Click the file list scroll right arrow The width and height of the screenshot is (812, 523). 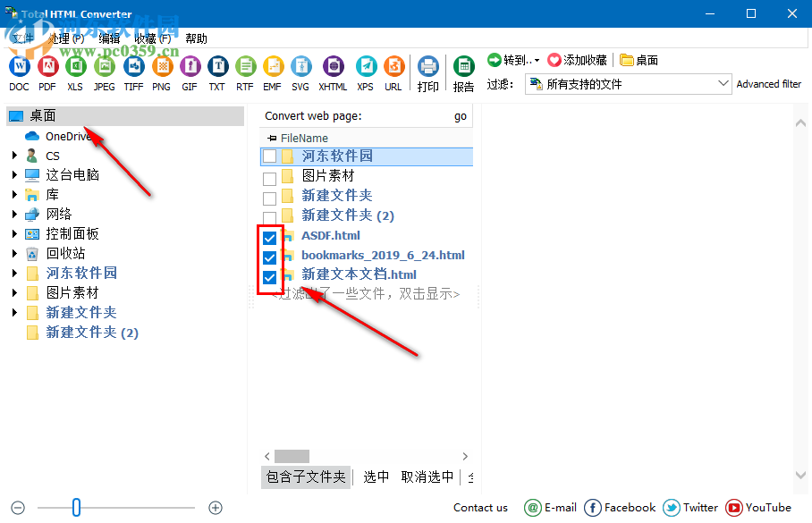click(465, 456)
